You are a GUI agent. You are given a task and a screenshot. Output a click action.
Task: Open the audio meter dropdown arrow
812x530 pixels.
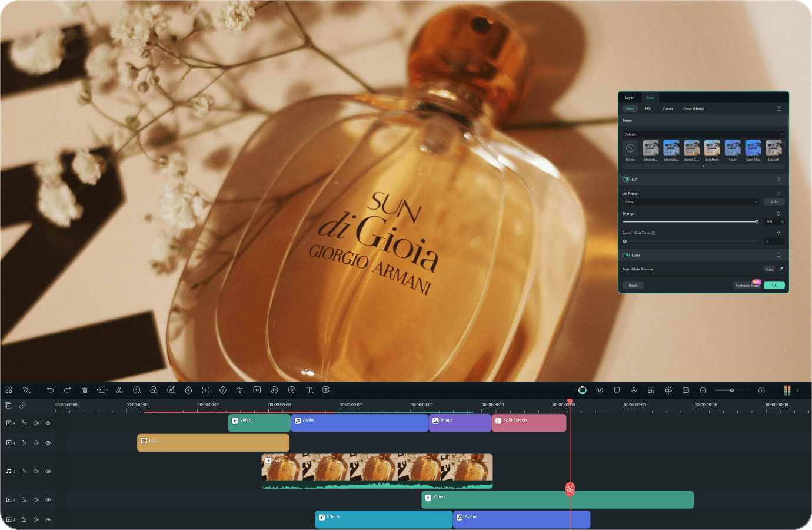[798, 390]
